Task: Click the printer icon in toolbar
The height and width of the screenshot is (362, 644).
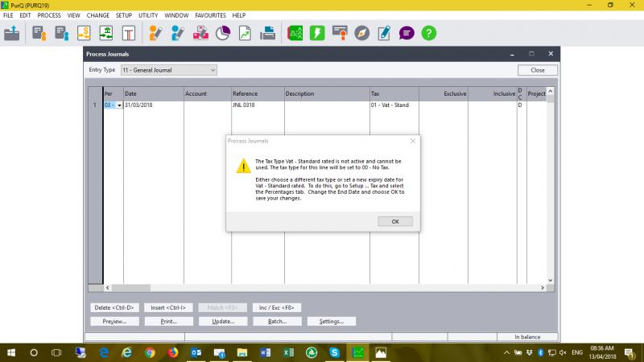Action: point(267,33)
